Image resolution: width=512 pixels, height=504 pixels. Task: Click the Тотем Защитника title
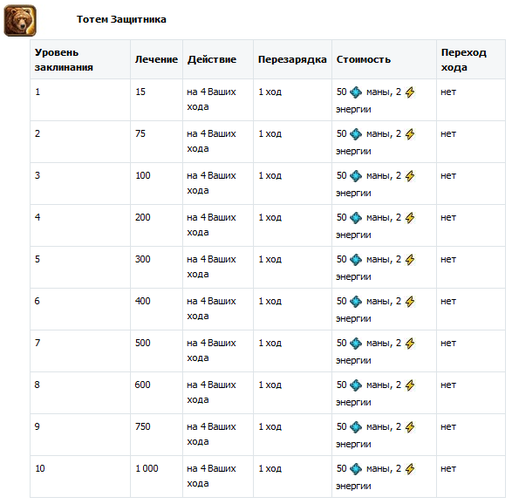click(121, 19)
